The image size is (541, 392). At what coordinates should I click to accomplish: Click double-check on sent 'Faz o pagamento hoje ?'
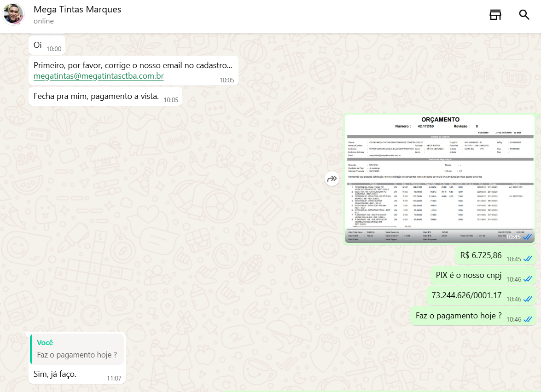click(x=528, y=319)
